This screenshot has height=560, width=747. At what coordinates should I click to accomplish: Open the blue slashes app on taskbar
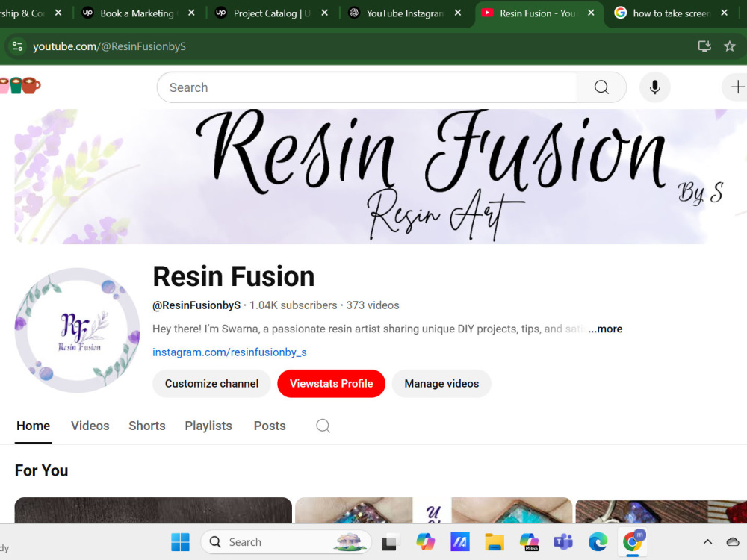tap(459, 542)
